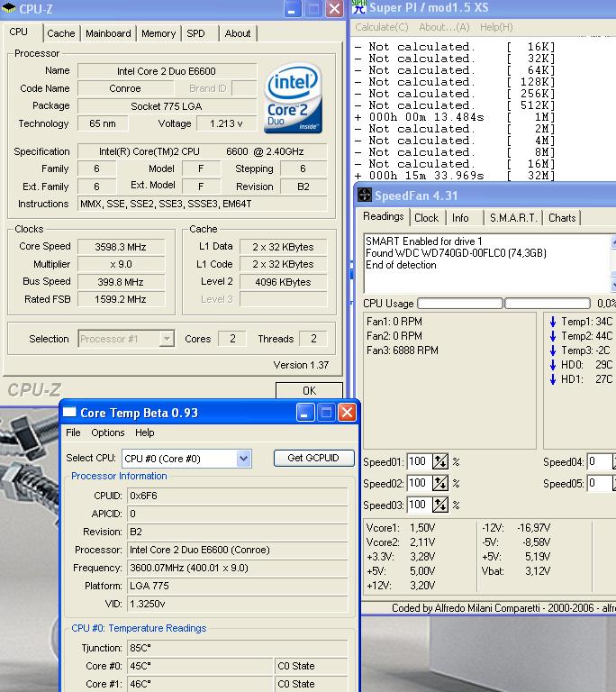Close the CPU-Z window
This screenshot has height=692, width=616.
335,9
